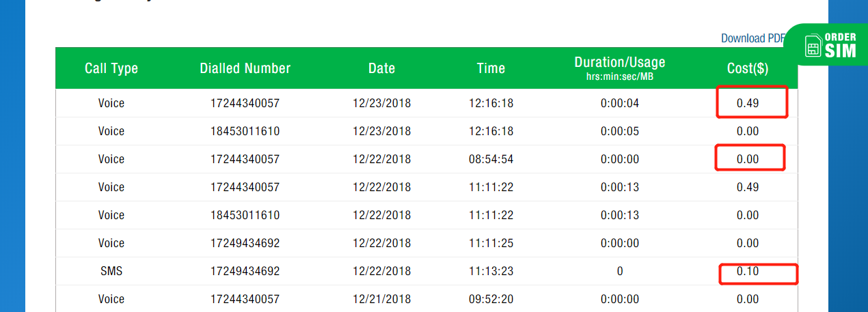Select the 0:00:05 duration cell
Image resolution: width=868 pixels, height=312 pixels.
coord(620,131)
